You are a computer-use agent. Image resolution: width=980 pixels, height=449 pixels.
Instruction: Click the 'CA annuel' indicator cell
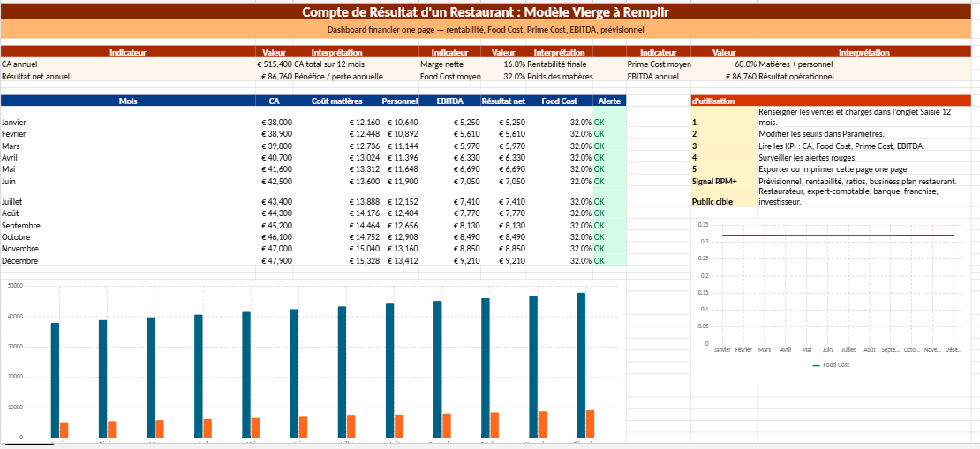[128, 64]
